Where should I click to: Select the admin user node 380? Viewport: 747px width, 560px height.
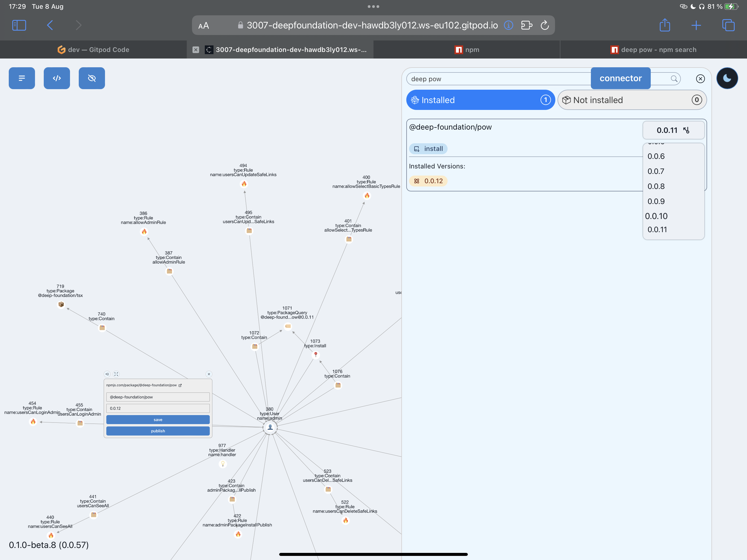point(270,427)
